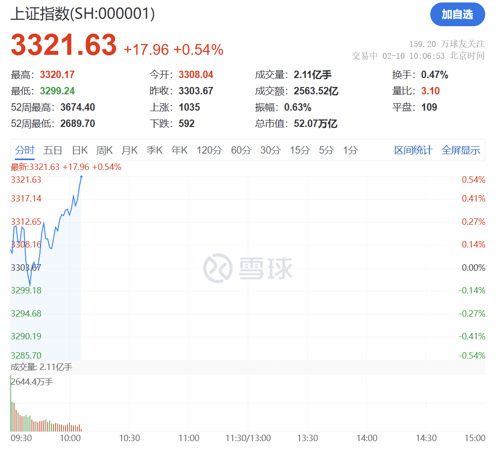Click the 平盘 value 109
The height and width of the screenshot is (451, 500).
(x=429, y=107)
